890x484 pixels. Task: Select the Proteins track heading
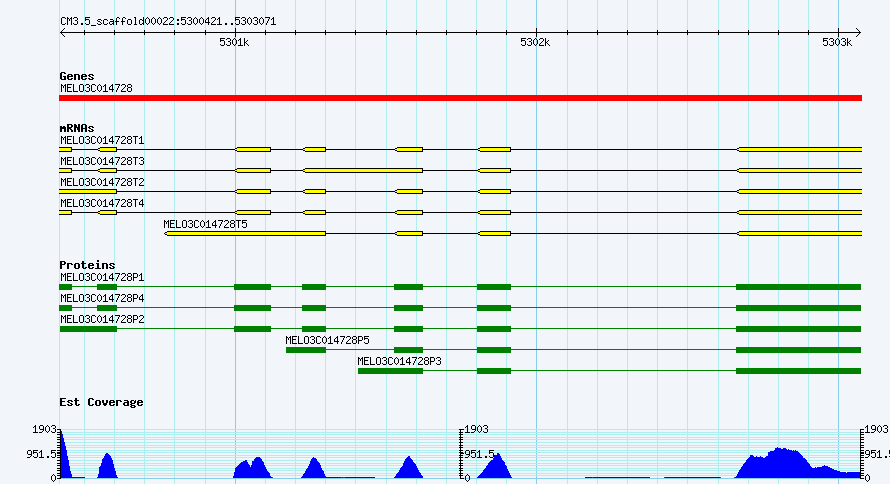click(x=87, y=265)
